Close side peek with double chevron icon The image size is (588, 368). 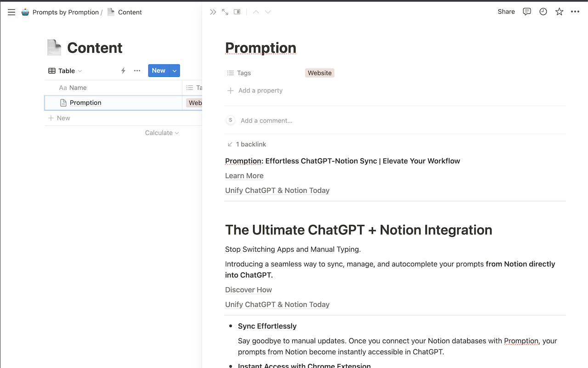[213, 12]
